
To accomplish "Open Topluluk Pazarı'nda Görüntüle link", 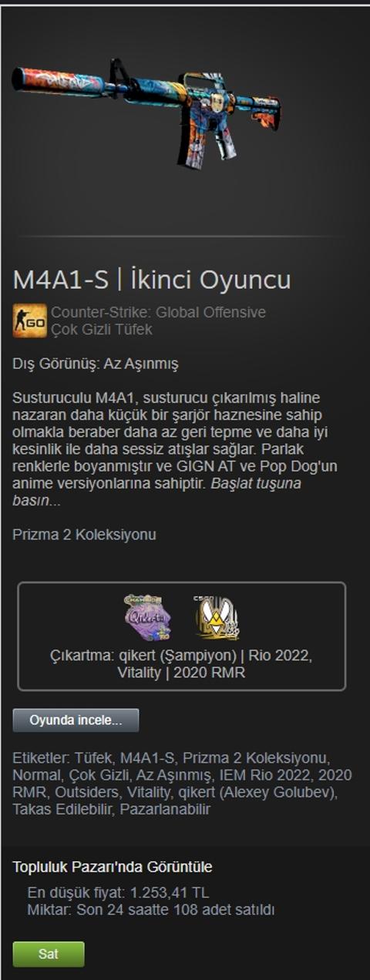I will (x=113, y=868).
